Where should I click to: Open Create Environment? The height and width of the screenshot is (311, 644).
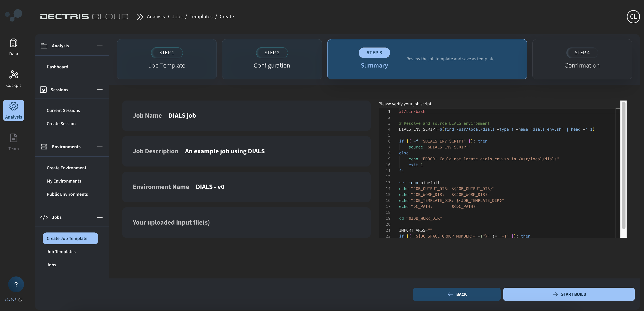(x=67, y=168)
